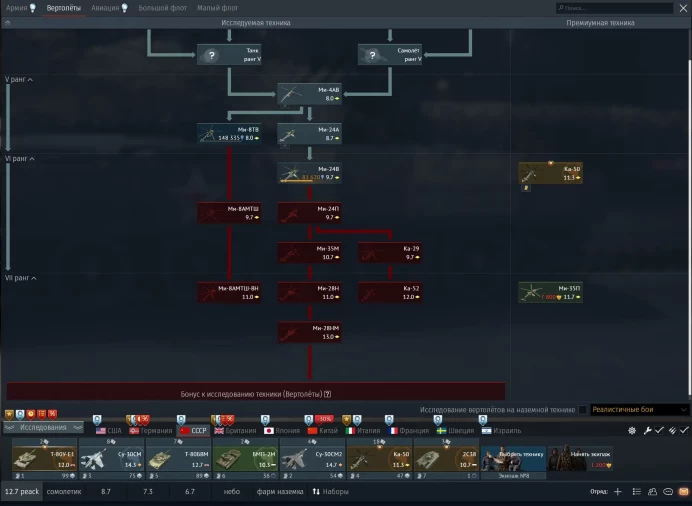Screen dimensions: 692x506
Task: Choose the США nation
Action: pos(109,431)
